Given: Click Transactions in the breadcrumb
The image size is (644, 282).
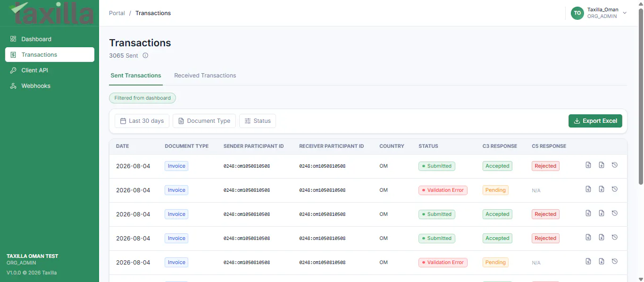Looking at the screenshot, I should [153, 13].
